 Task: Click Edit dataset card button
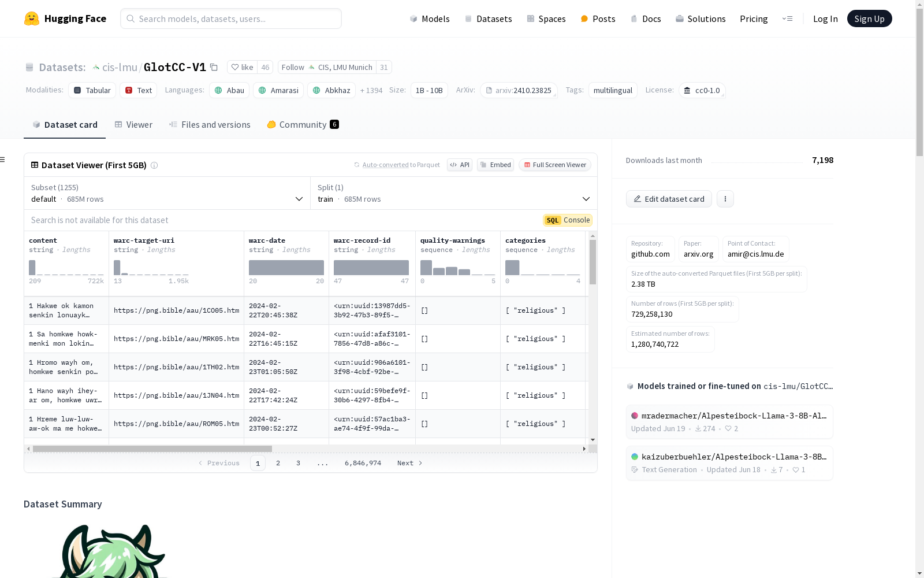tap(669, 199)
